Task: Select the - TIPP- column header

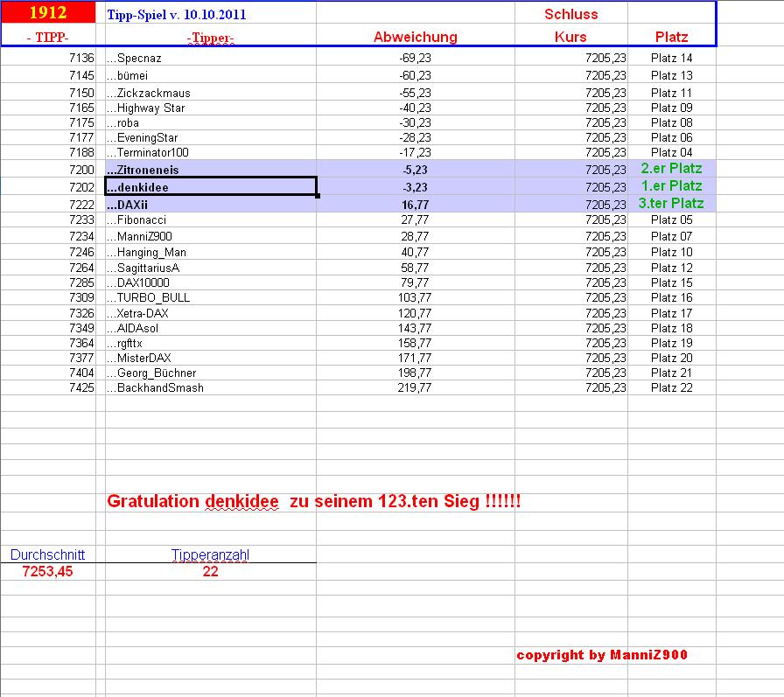Action: pos(48,37)
